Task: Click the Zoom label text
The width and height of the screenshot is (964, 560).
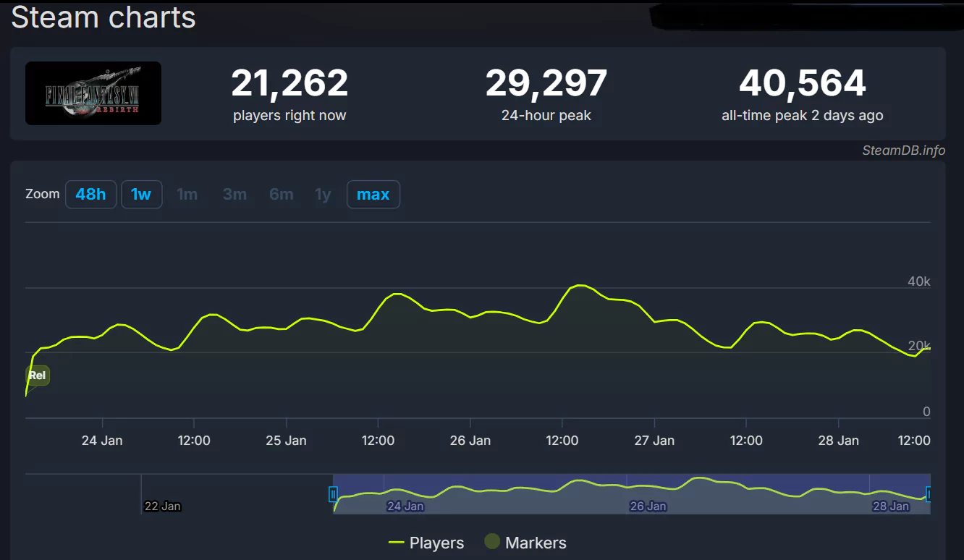Action: point(43,194)
